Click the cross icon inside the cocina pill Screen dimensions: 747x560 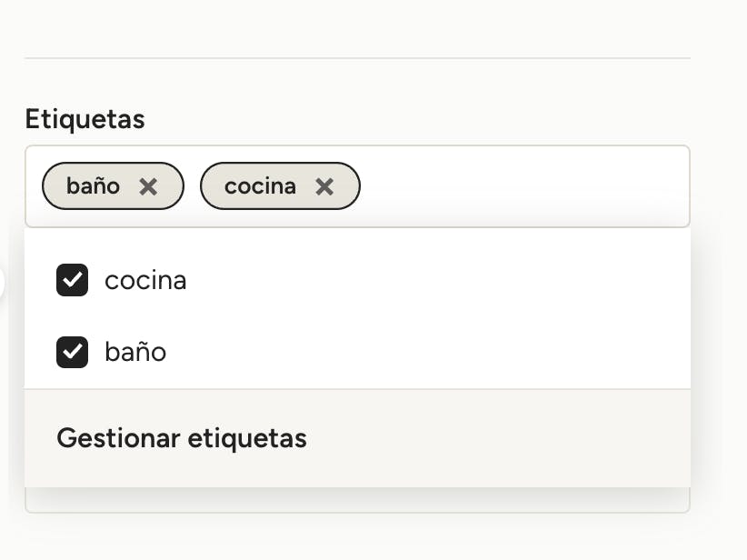coord(324,186)
